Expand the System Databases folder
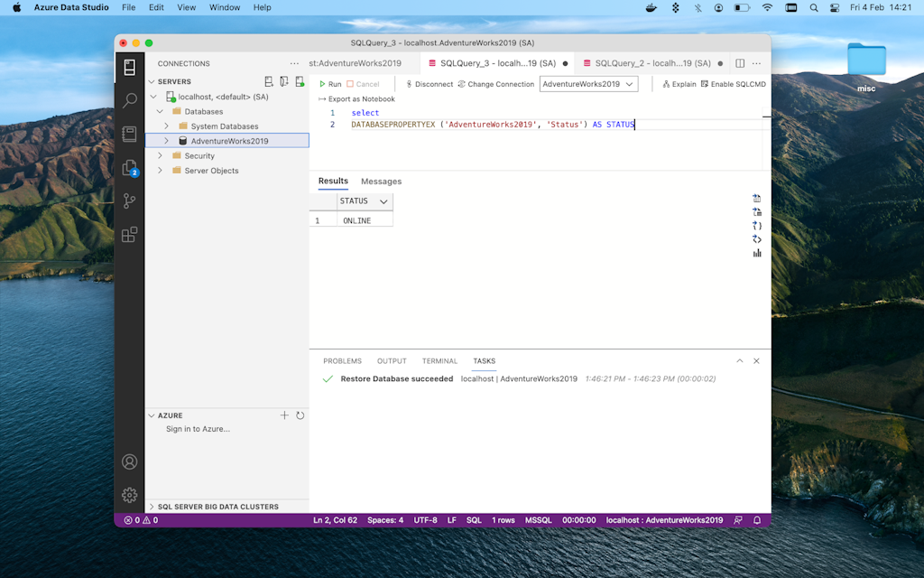Image resolution: width=924 pixels, height=578 pixels. 167,126
